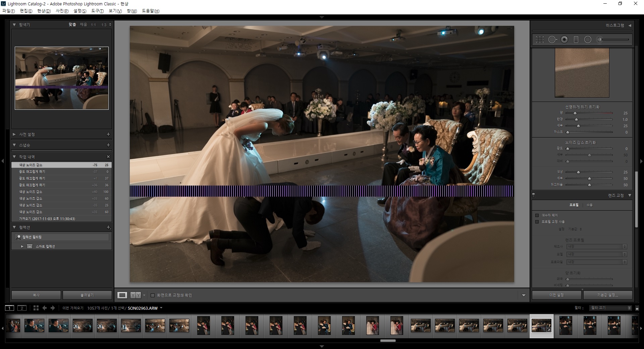The height and width of the screenshot is (349, 644).
Task: Click the 붙여넣기 button
Action: click(x=87, y=295)
